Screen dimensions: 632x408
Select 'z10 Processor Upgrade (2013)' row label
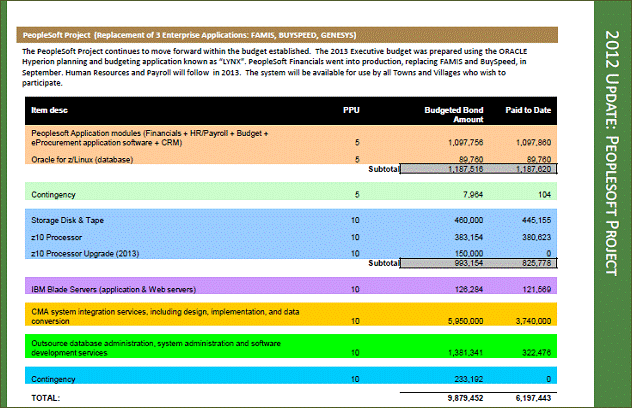[85, 254]
